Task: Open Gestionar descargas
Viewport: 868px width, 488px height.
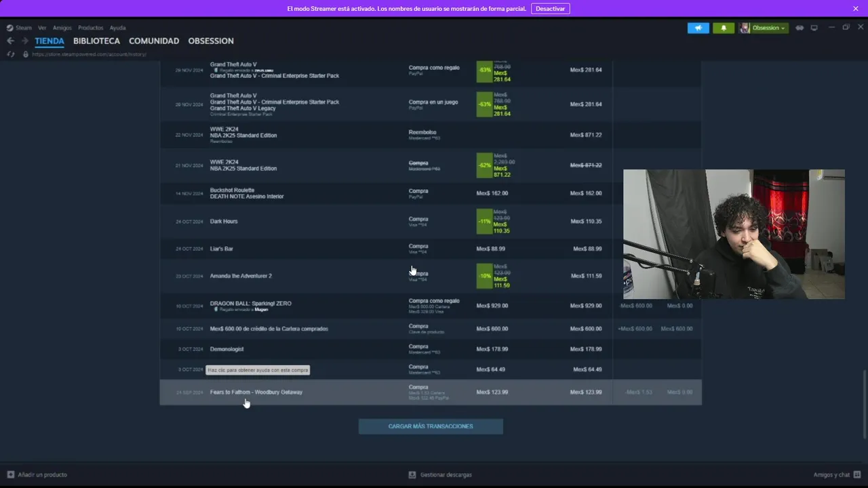Action: (x=446, y=474)
